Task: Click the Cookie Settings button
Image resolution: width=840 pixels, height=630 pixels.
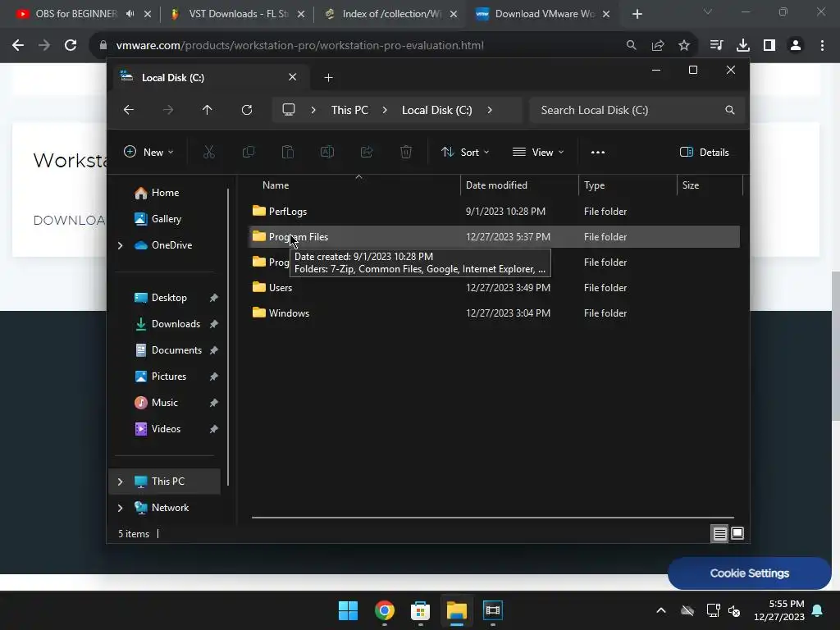Action: coord(750,573)
